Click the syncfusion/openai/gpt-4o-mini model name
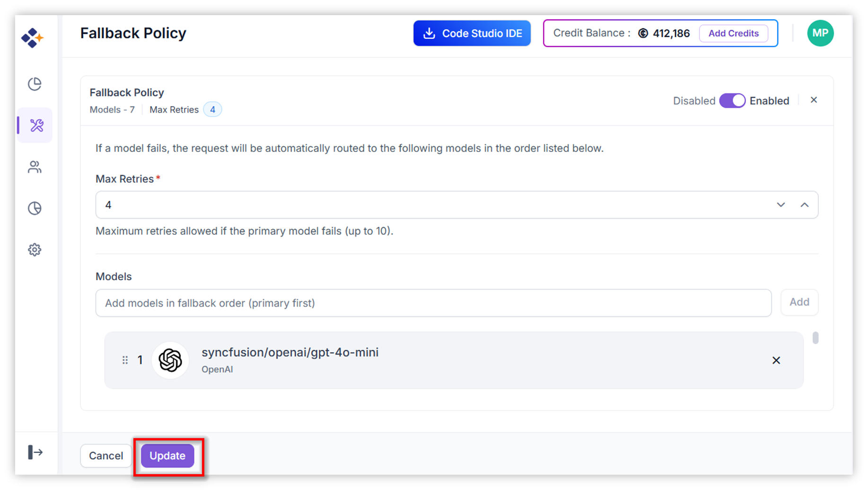Image resolution: width=868 pixels, height=497 pixels. 290,353
